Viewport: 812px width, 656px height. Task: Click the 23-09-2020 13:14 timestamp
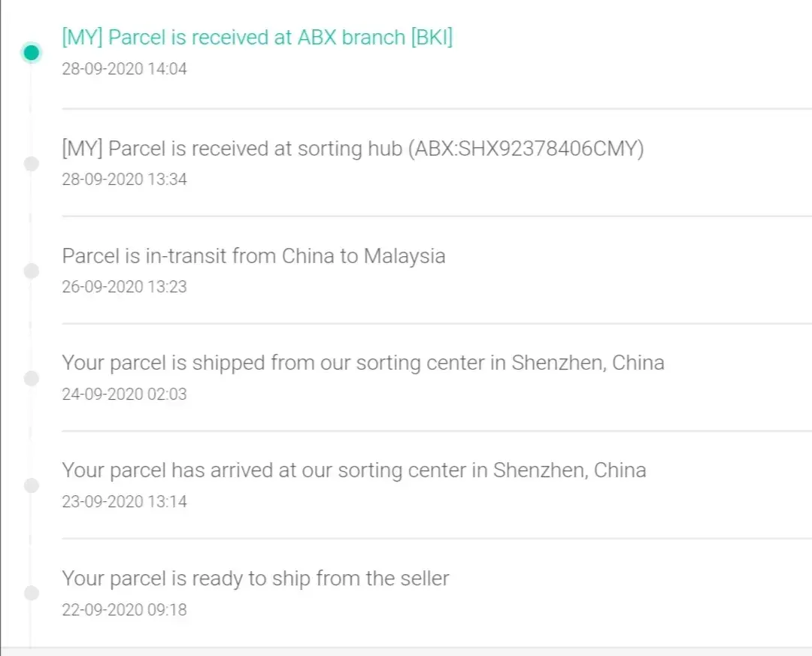point(124,502)
